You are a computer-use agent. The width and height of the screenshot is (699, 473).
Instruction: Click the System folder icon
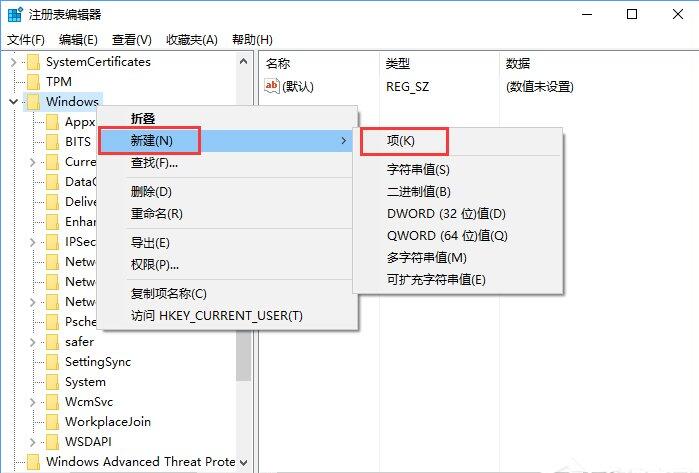[x=53, y=382]
